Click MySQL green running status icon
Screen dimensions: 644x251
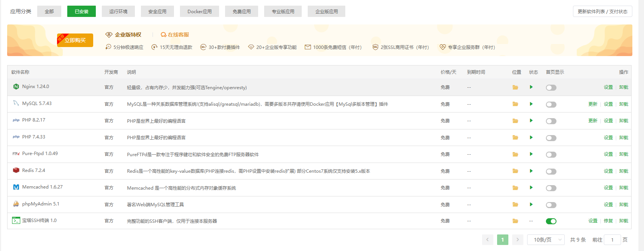pos(531,104)
